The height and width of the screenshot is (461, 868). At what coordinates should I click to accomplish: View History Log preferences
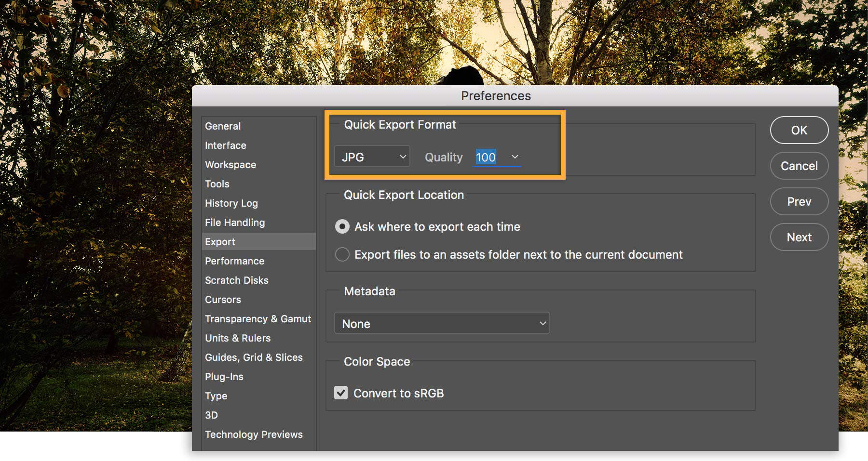[231, 203]
